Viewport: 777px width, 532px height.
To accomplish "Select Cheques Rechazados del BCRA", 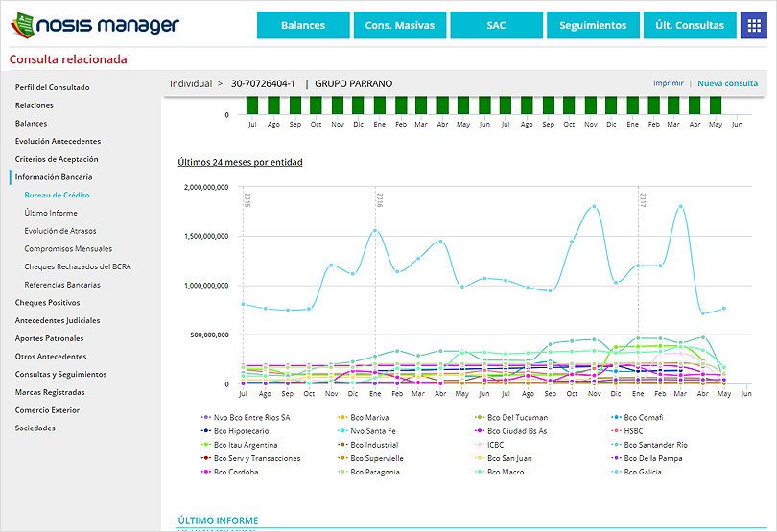I will 78,266.
